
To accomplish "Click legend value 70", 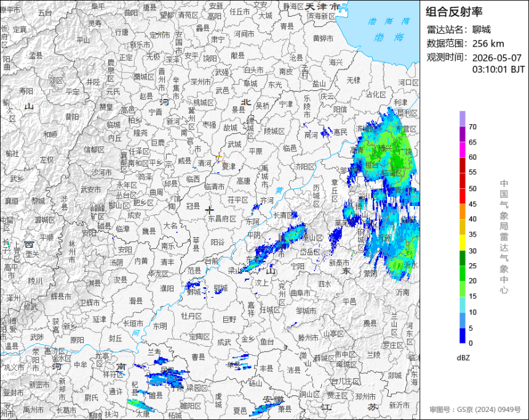I will pos(472,127).
